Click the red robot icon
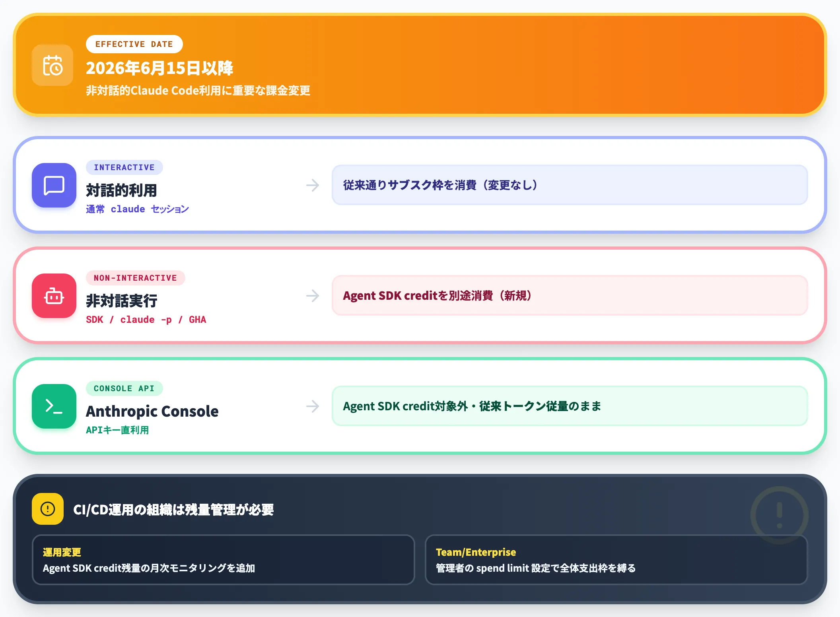The height and width of the screenshot is (617, 840). (54, 296)
